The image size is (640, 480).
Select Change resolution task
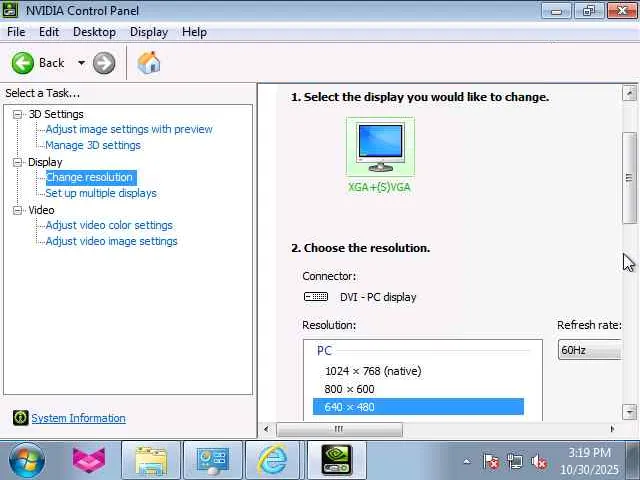coord(90,178)
